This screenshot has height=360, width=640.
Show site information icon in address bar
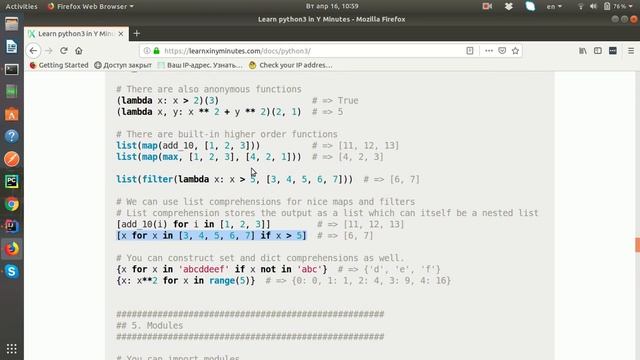(147, 51)
